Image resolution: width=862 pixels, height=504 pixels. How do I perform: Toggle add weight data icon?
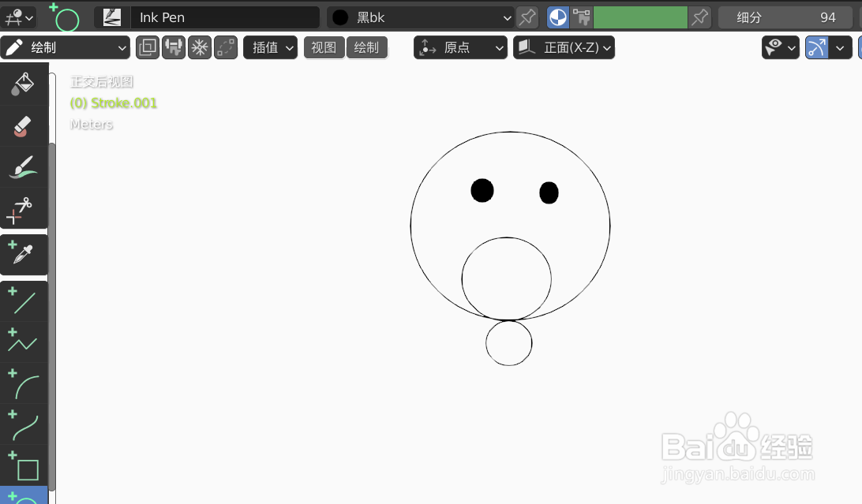click(174, 48)
